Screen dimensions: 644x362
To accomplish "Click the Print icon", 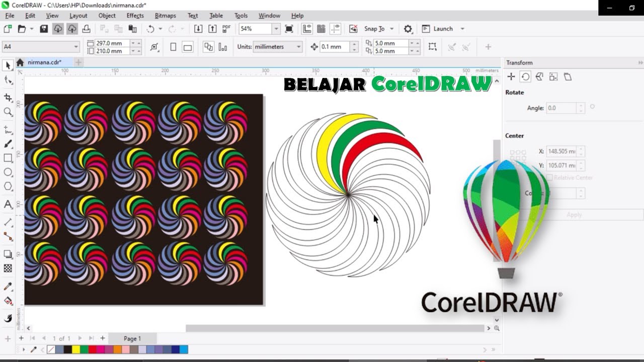I will (86, 29).
